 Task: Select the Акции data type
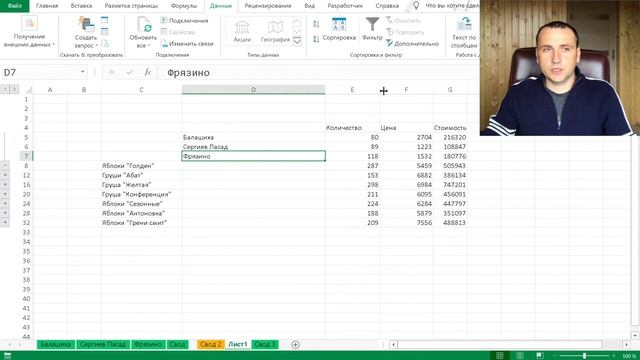242,31
